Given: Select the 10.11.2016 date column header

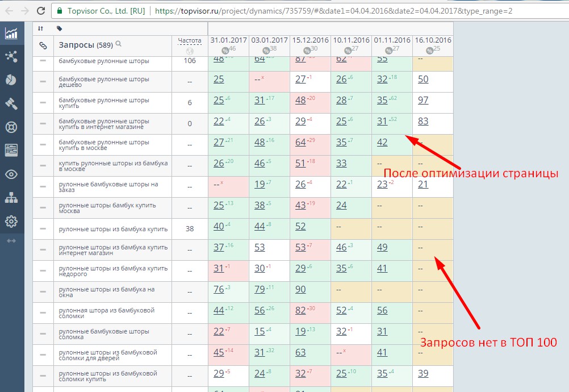Looking at the screenshot, I should pyautogui.click(x=352, y=40).
